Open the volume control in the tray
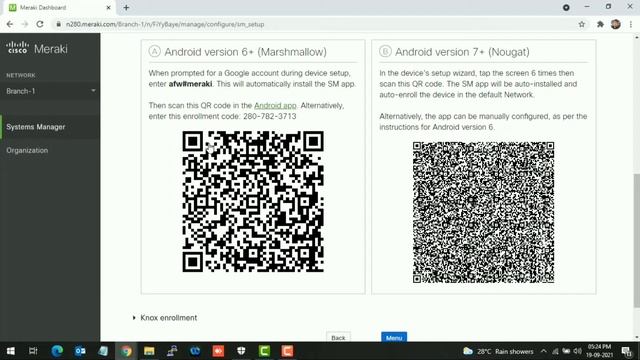 tap(577, 351)
